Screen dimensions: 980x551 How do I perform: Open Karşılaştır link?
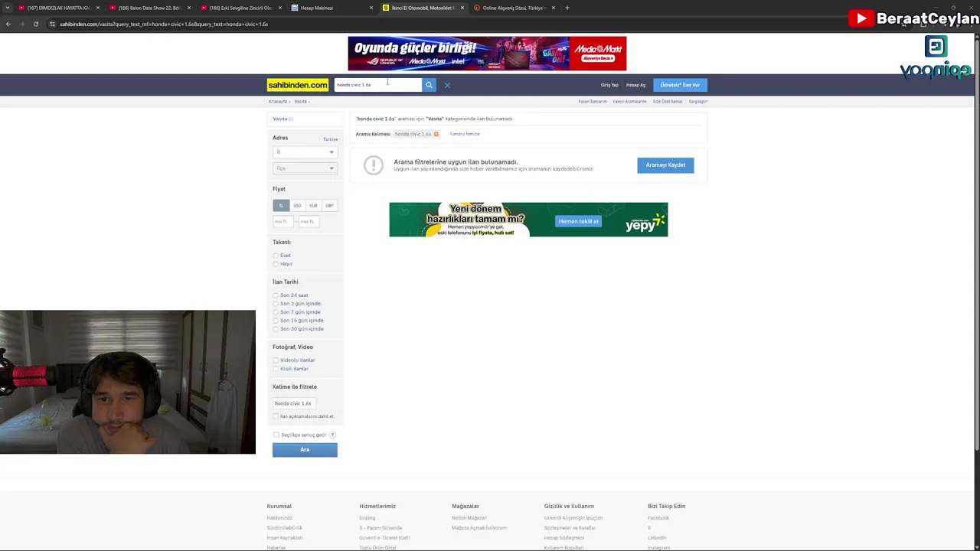[697, 101]
